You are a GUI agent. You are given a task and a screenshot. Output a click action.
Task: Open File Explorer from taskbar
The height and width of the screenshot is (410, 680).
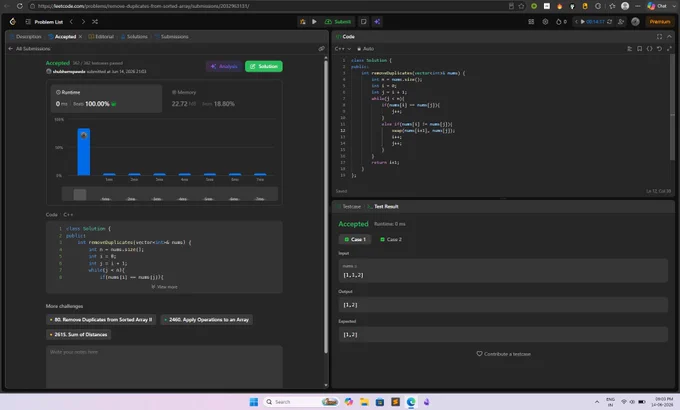pos(364,402)
